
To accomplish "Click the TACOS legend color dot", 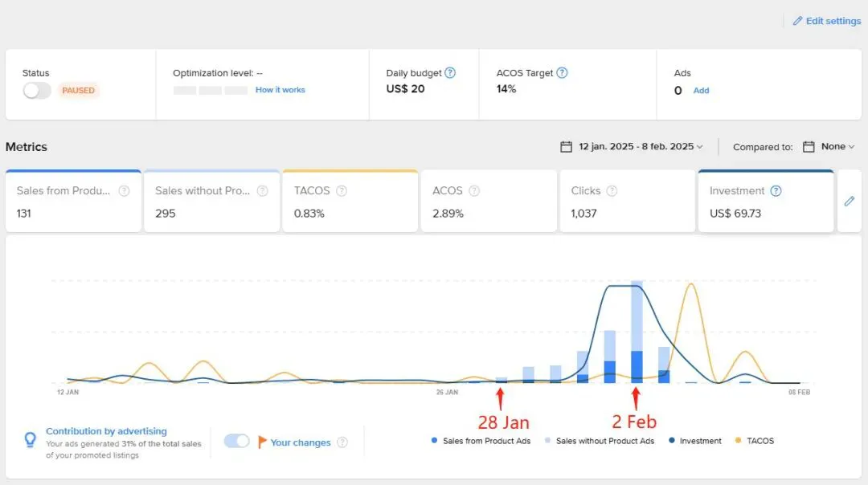I will 738,440.
